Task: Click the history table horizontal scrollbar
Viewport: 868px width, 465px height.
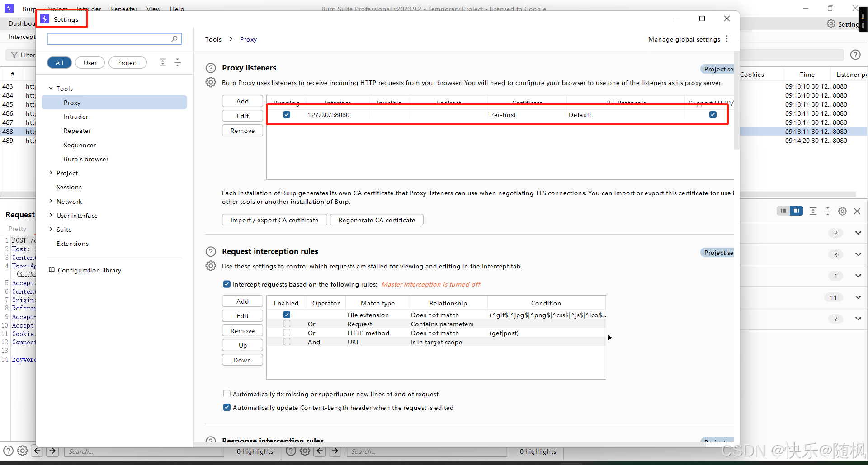Action: pyautogui.click(x=798, y=194)
